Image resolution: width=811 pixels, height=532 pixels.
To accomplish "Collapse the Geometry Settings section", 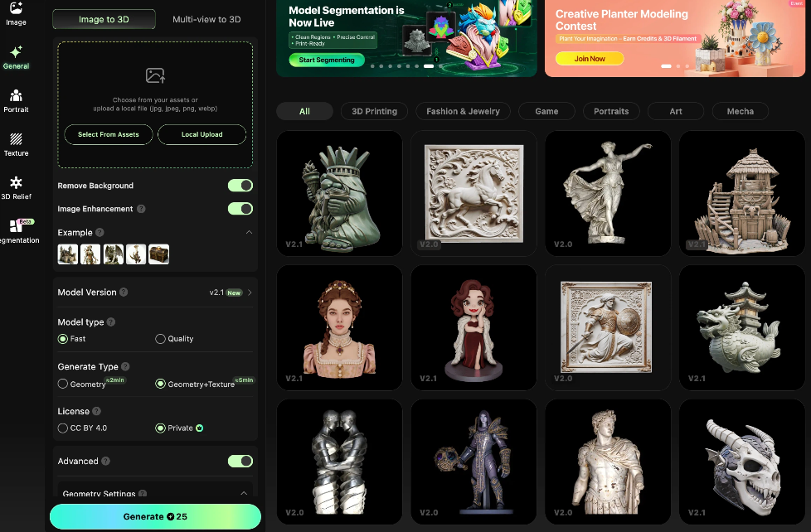I will (x=244, y=494).
